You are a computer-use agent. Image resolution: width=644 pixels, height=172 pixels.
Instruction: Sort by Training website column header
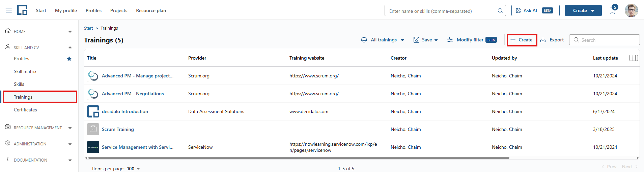[307, 58]
